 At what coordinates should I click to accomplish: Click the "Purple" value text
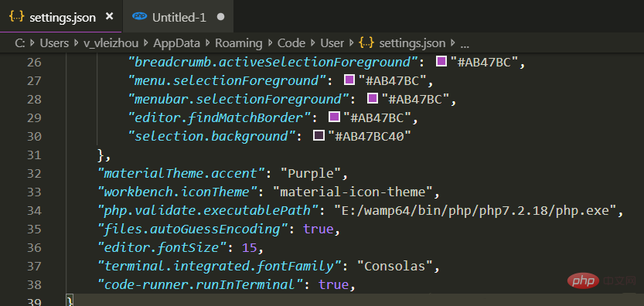pyautogui.click(x=311, y=174)
